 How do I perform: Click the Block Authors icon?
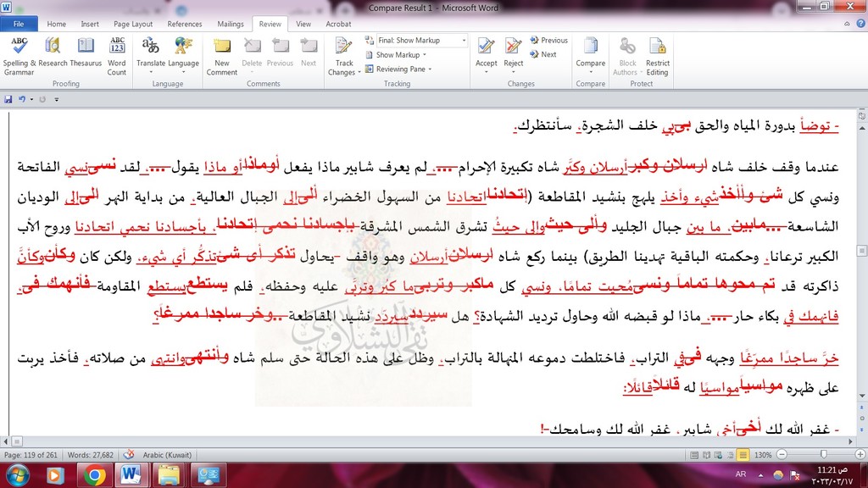tap(627, 47)
